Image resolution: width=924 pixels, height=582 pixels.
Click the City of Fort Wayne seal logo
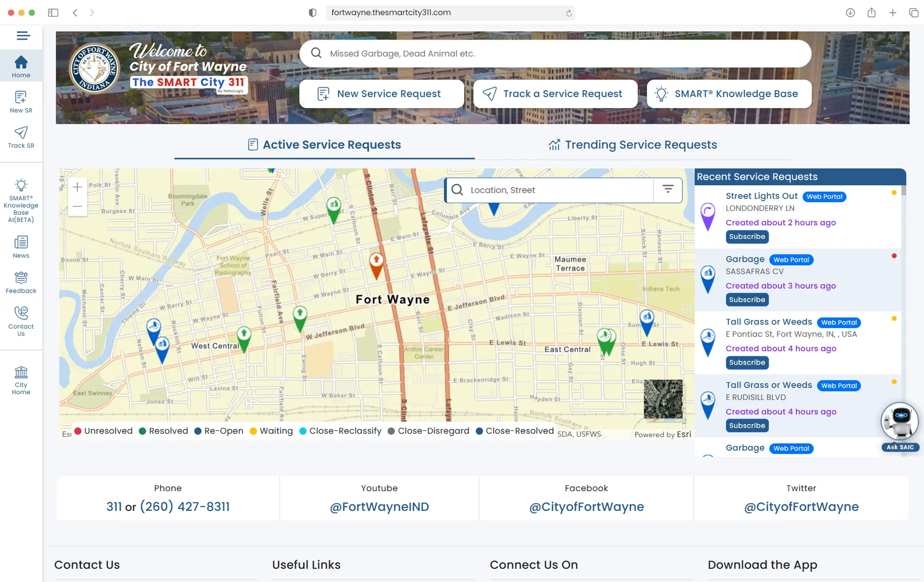(x=94, y=69)
